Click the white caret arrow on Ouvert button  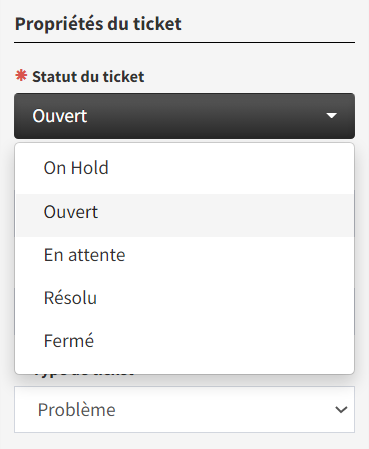pyautogui.click(x=331, y=116)
